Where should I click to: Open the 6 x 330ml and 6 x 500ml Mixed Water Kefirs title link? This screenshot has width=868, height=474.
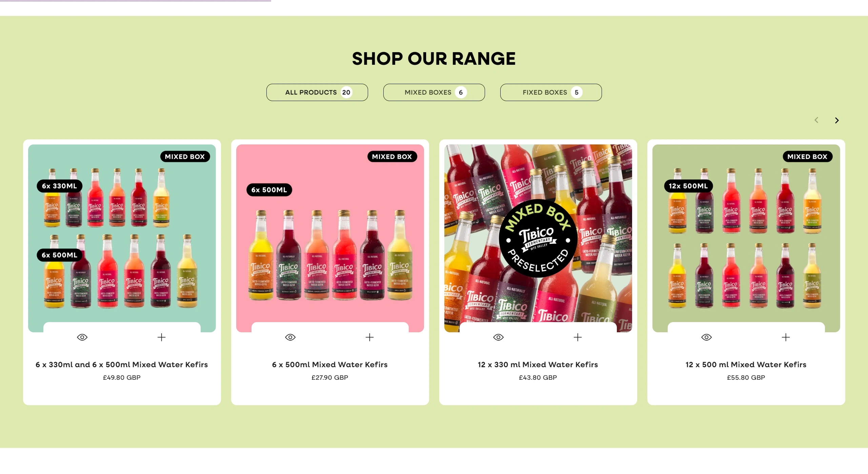click(122, 364)
